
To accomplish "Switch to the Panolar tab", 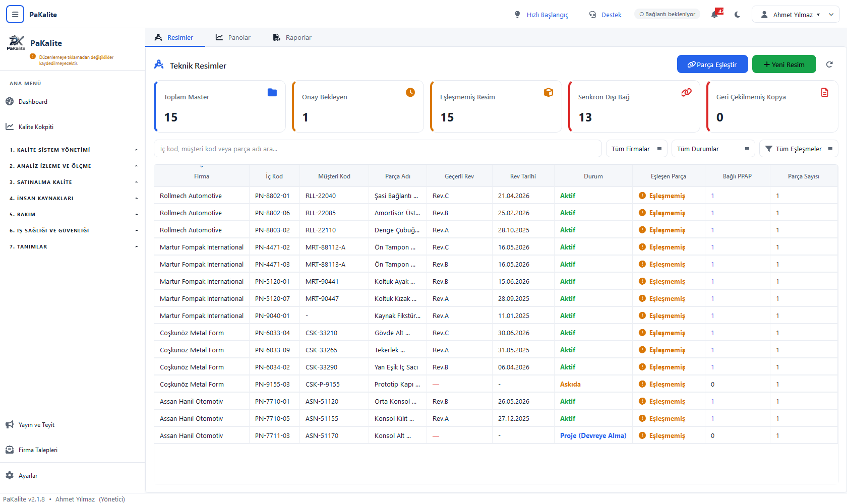I will click(233, 37).
